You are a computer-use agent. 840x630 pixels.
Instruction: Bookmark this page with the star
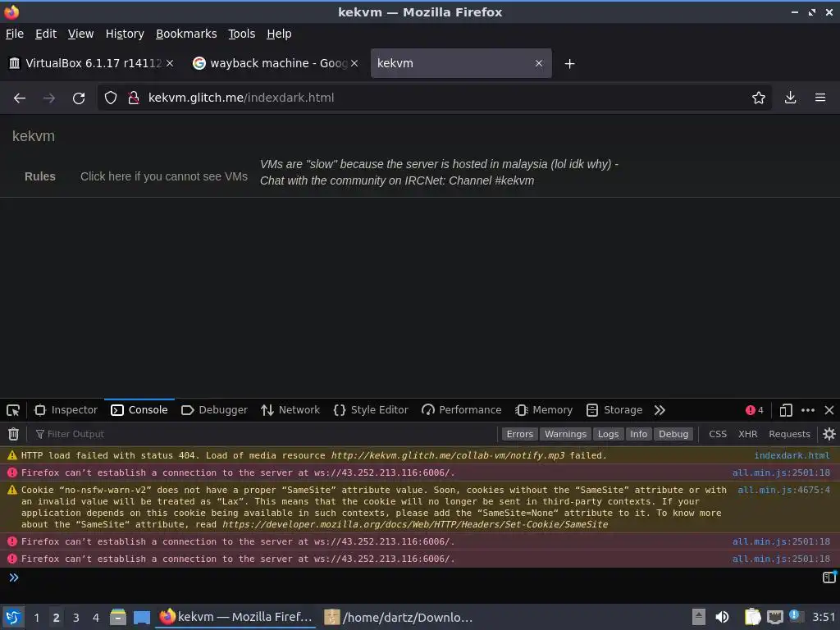coord(759,98)
